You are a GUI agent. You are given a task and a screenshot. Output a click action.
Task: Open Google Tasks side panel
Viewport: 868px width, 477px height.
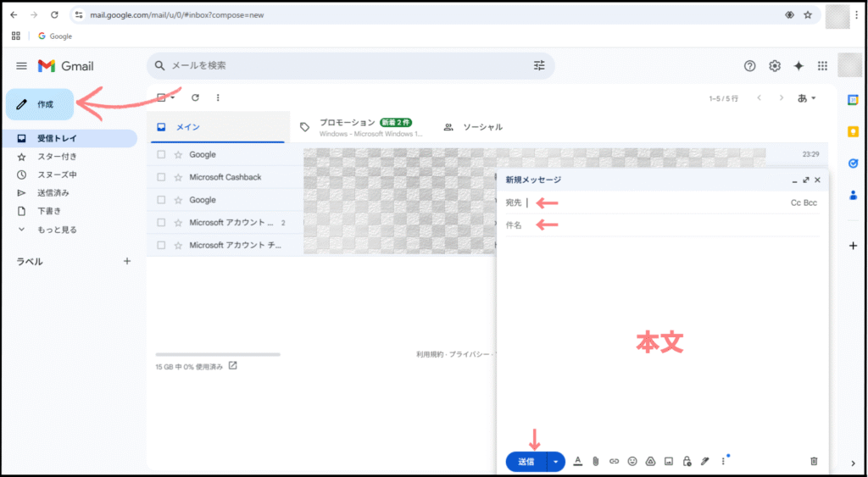click(853, 164)
